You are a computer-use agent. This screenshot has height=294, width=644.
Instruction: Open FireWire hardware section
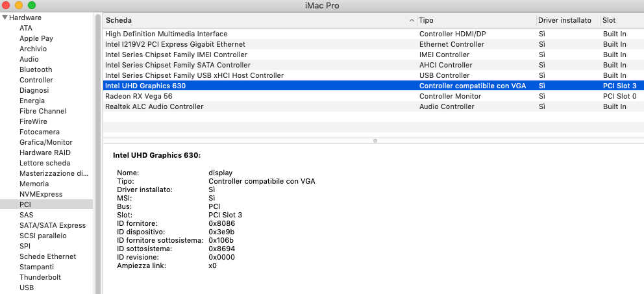33,121
